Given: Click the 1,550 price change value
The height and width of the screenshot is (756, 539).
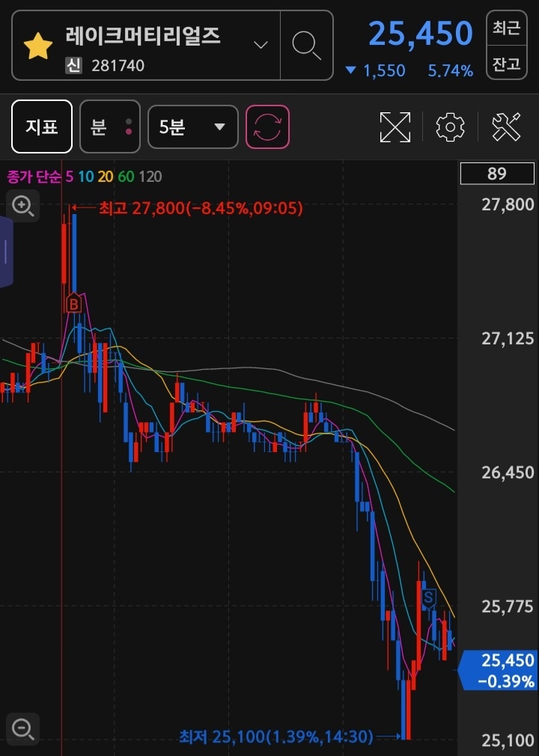Looking at the screenshot, I should click(384, 71).
